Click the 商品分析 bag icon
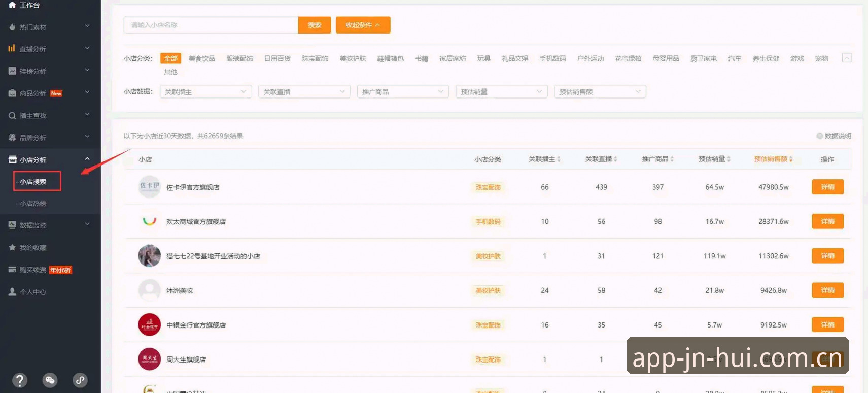The image size is (868, 393). 12,93
